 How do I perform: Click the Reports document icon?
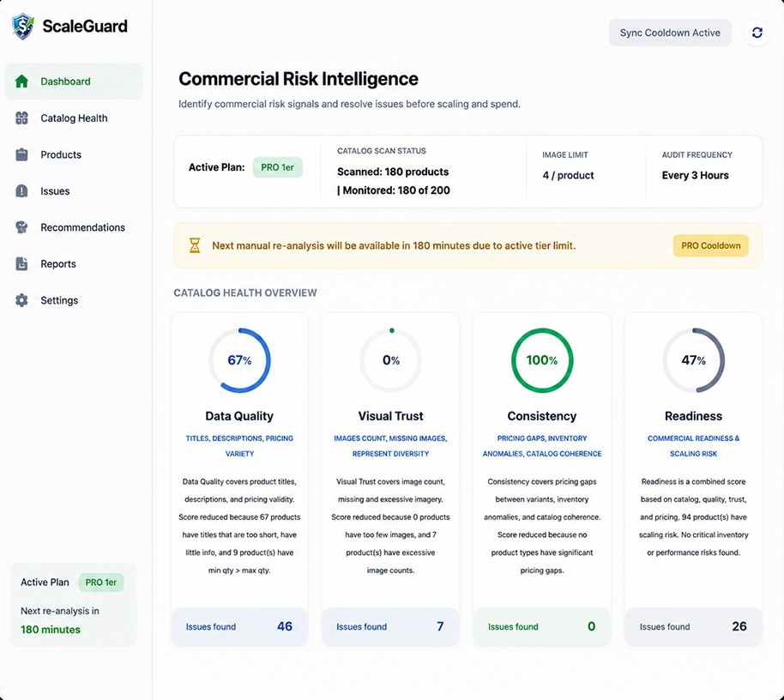click(21, 264)
